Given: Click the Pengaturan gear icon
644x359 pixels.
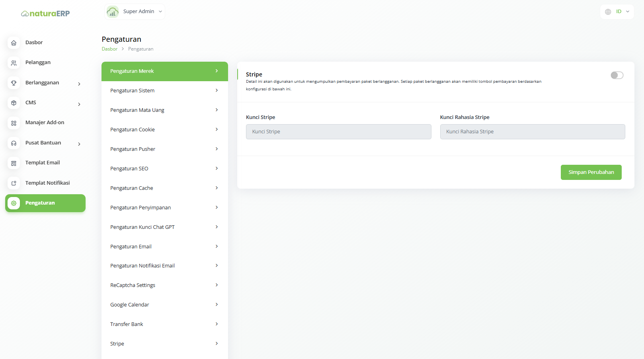Looking at the screenshot, I should (14, 203).
